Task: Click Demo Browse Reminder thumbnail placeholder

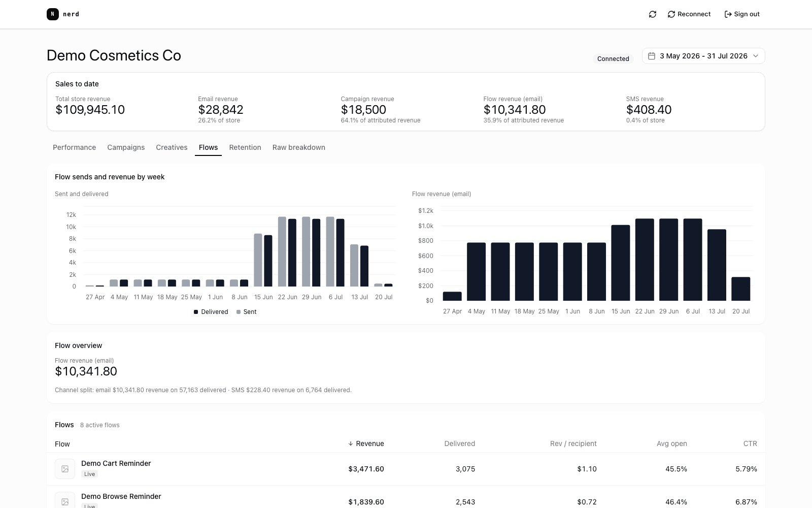Action: pos(65,501)
